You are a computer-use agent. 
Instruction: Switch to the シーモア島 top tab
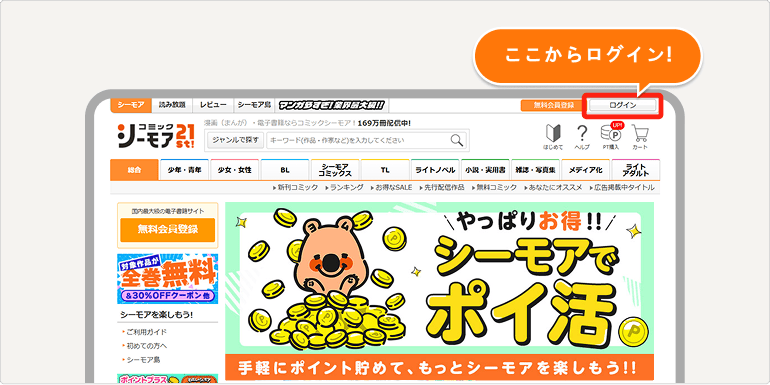tap(254, 105)
